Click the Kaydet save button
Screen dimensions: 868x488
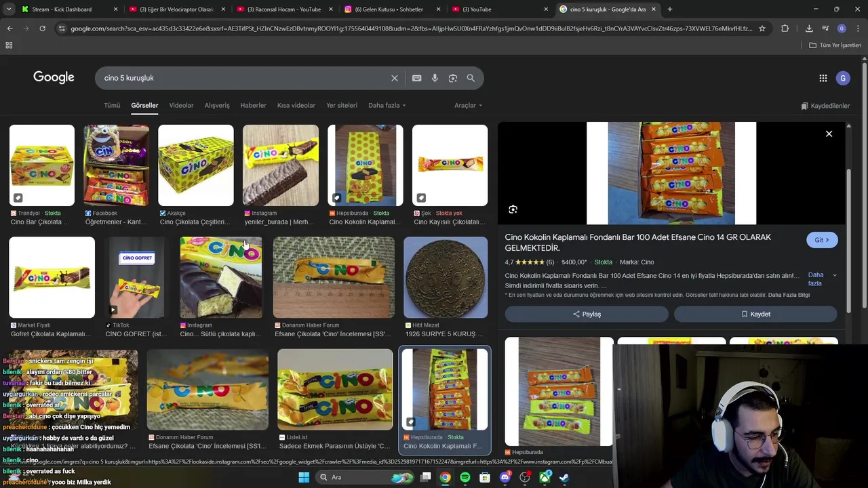coord(755,314)
